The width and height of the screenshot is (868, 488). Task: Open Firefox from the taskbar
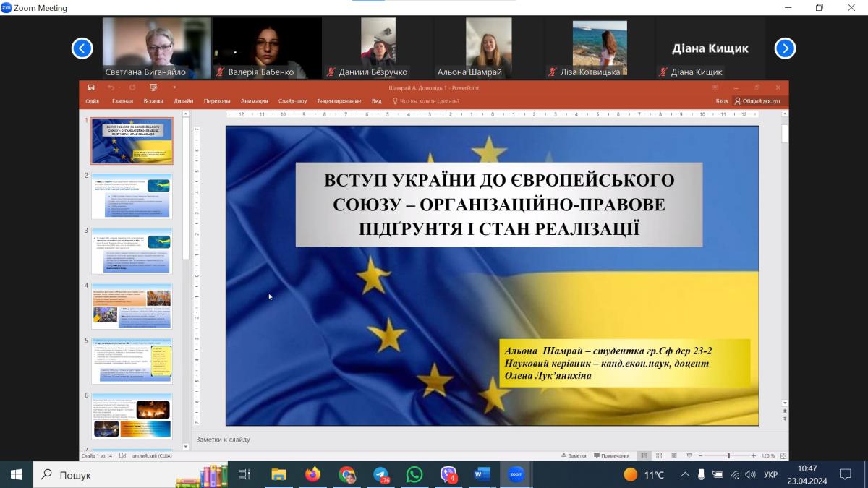(x=312, y=474)
